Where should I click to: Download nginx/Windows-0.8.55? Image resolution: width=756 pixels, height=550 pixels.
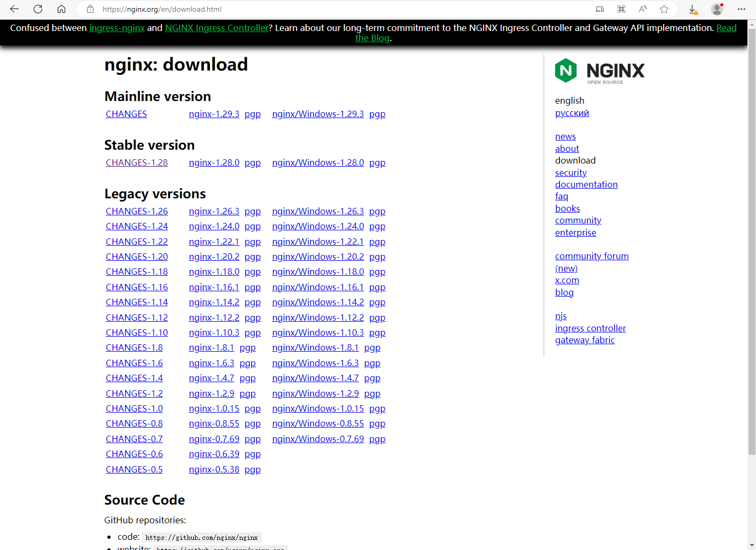pos(318,423)
